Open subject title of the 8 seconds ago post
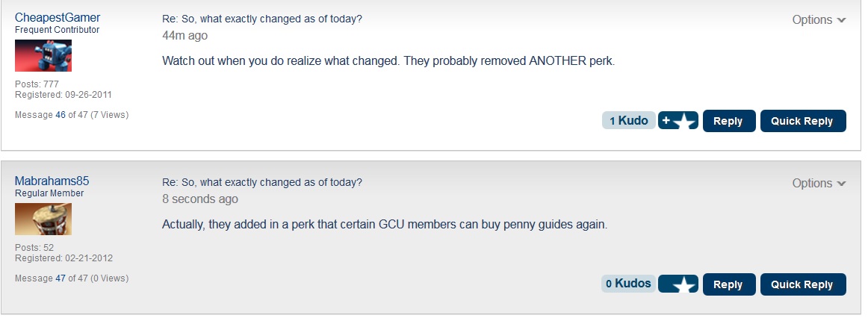 tap(262, 182)
